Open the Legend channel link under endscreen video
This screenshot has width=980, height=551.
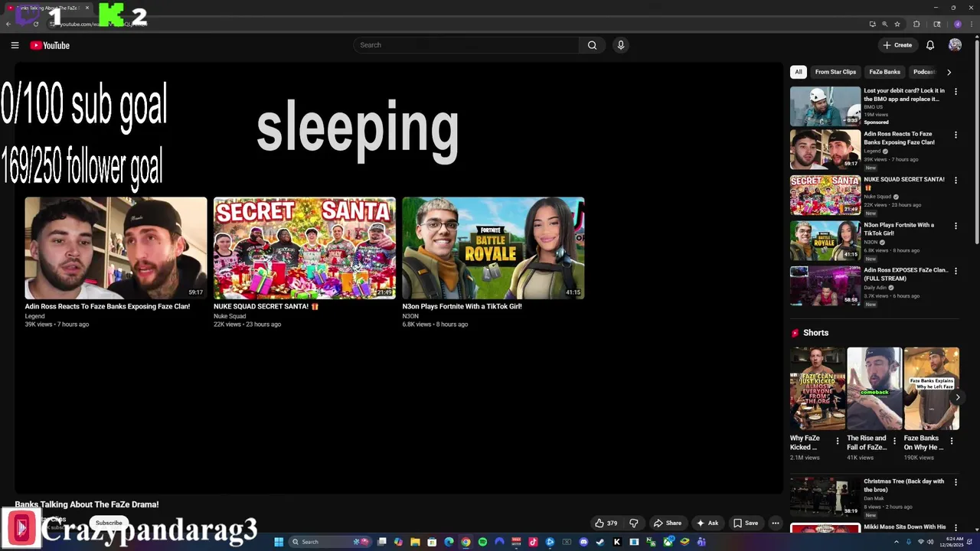click(34, 316)
